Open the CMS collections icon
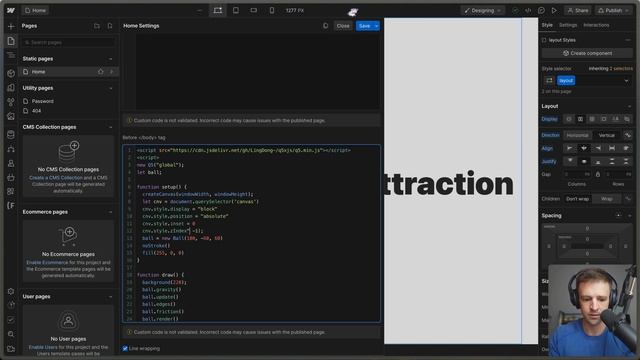This screenshot has height=360, width=640. [x=11, y=134]
